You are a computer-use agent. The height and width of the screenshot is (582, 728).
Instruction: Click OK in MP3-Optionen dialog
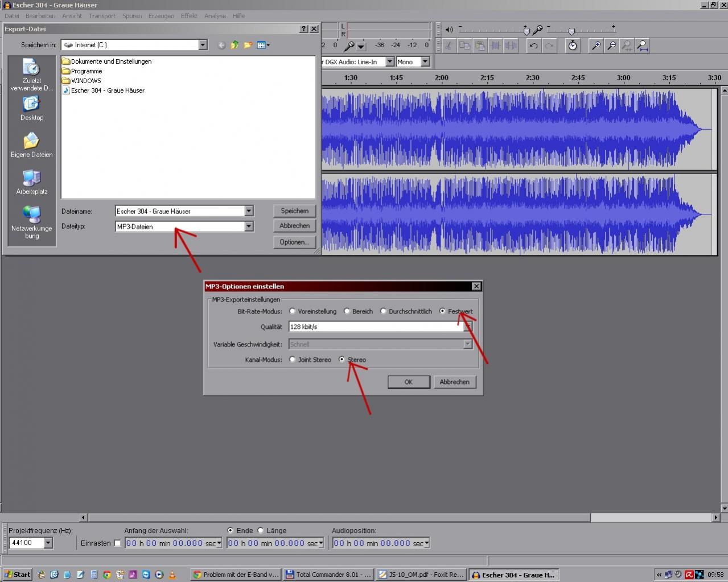click(x=408, y=382)
